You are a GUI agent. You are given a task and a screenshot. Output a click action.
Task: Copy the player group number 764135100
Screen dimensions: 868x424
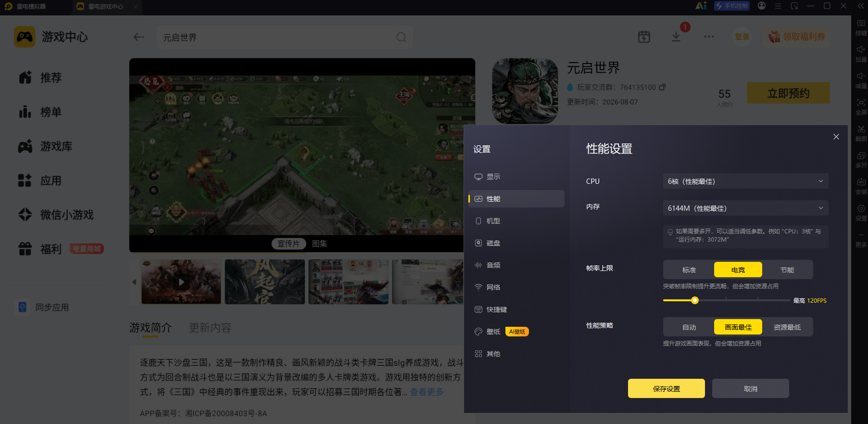coord(662,87)
